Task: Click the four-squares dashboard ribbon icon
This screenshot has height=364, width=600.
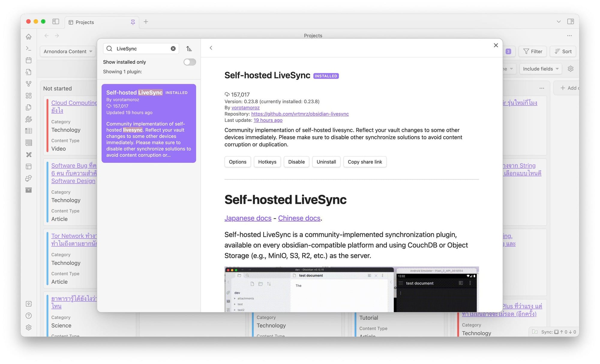Action: [28, 96]
